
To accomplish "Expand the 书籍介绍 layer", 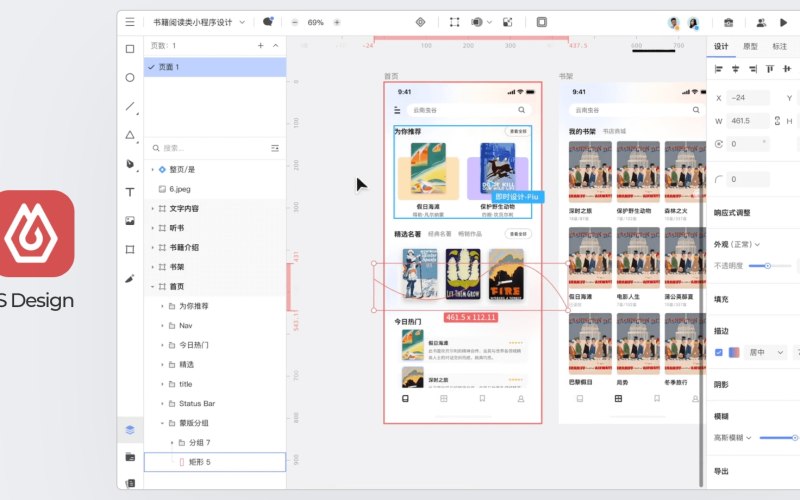I will (152, 247).
